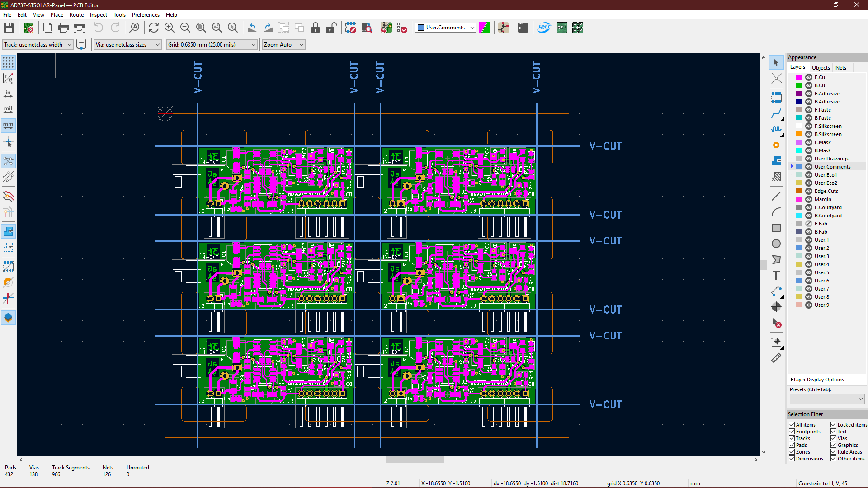This screenshot has height=488, width=868.
Task: Toggle F.Cu layer visibility
Action: click(809, 77)
